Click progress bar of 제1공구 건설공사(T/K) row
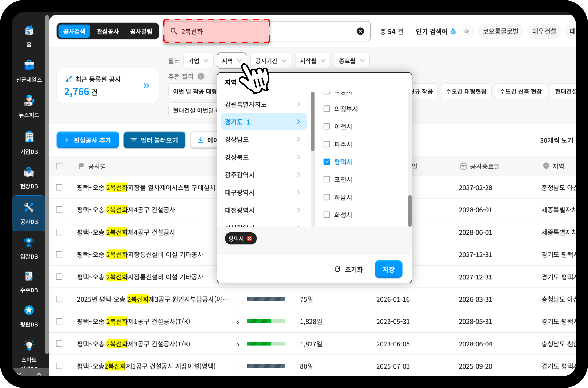 pyautogui.click(x=266, y=321)
